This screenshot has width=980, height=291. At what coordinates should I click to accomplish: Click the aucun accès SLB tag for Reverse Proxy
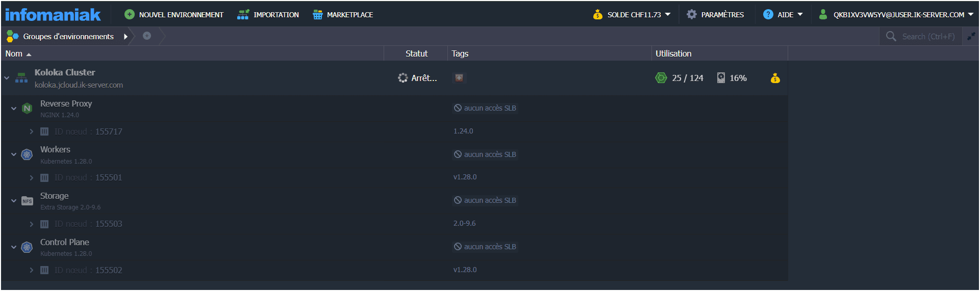485,108
